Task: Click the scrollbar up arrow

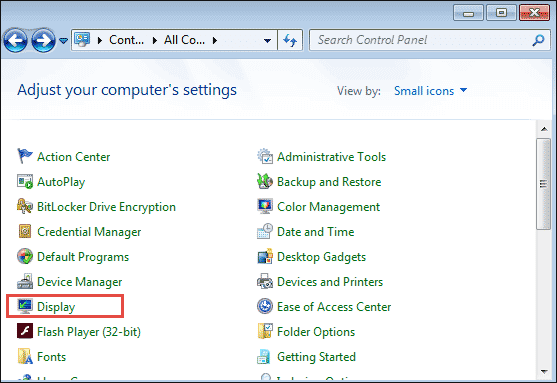Action: [x=544, y=129]
